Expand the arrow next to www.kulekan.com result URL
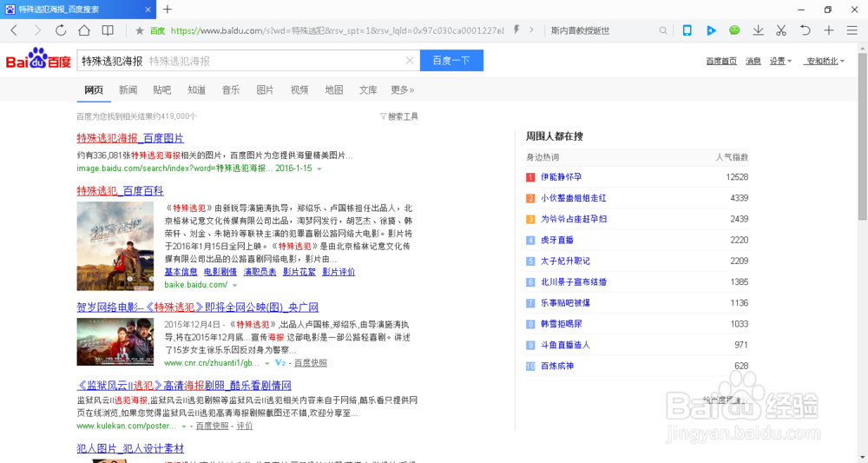 (x=184, y=427)
